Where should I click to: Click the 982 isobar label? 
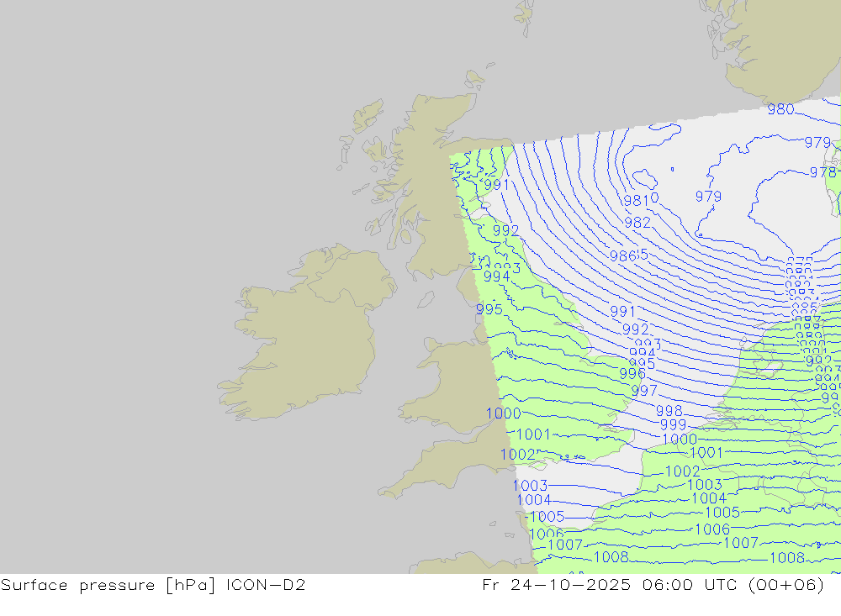(x=637, y=223)
